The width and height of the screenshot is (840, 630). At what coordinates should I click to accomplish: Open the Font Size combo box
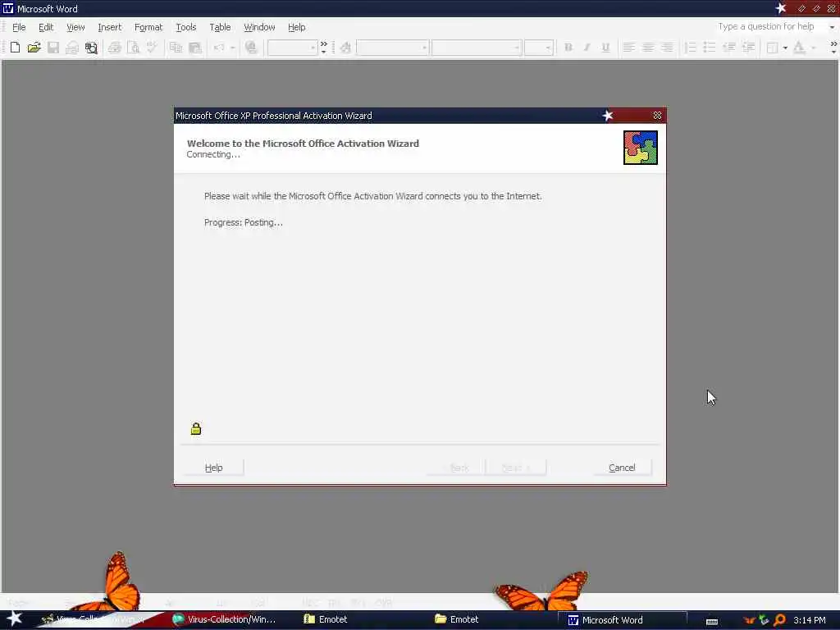coord(538,48)
